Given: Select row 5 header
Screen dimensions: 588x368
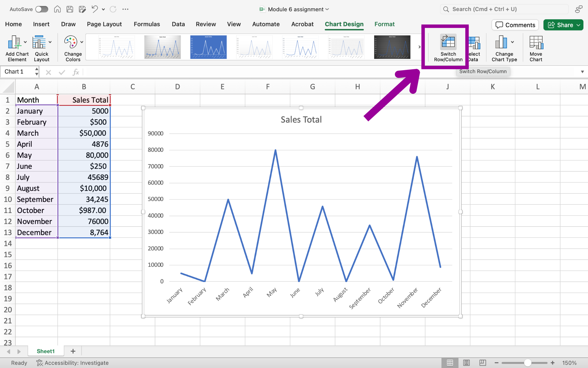Looking at the screenshot, I should pos(7,144).
